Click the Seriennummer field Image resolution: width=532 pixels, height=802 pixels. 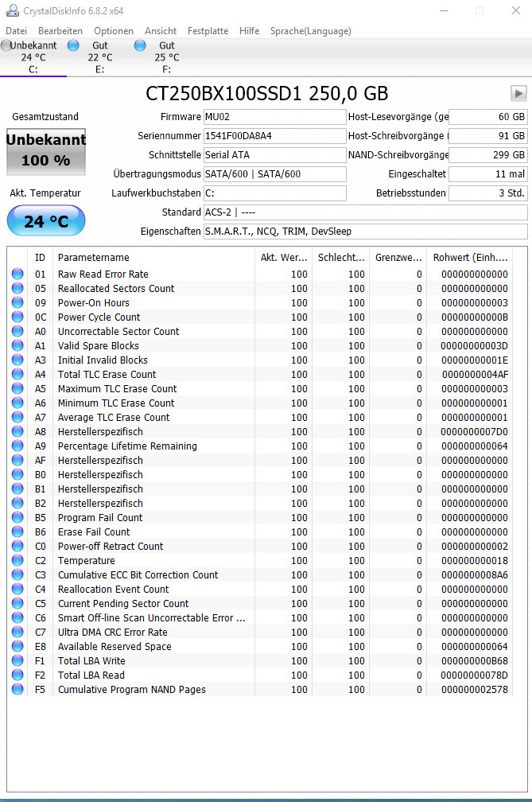pyautogui.click(x=275, y=136)
